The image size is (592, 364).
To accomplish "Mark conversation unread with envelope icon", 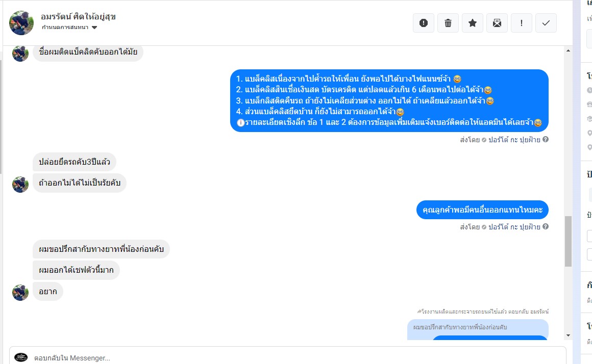I will [497, 23].
